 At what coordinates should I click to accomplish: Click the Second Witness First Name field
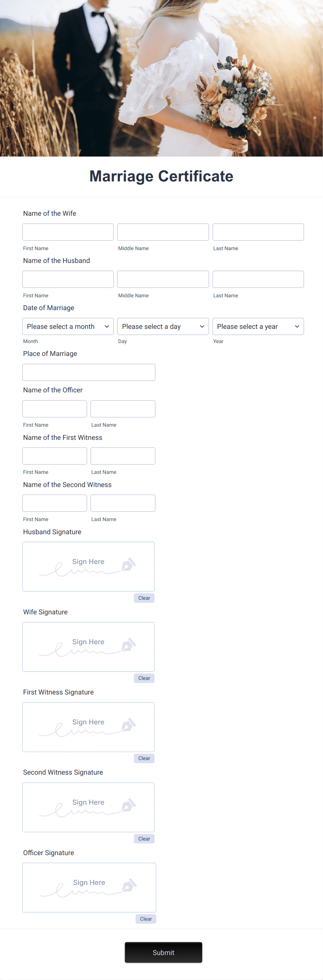click(x=55, y=503)
